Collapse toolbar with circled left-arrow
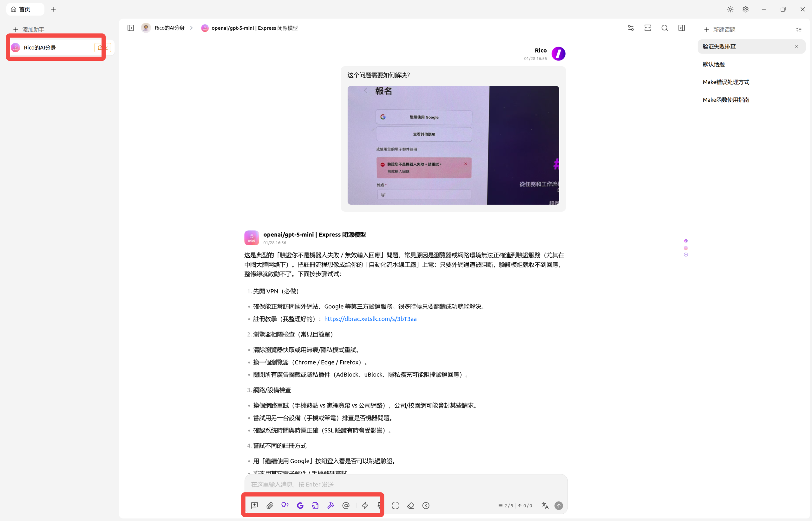812x521 pixels. [426, 505]
